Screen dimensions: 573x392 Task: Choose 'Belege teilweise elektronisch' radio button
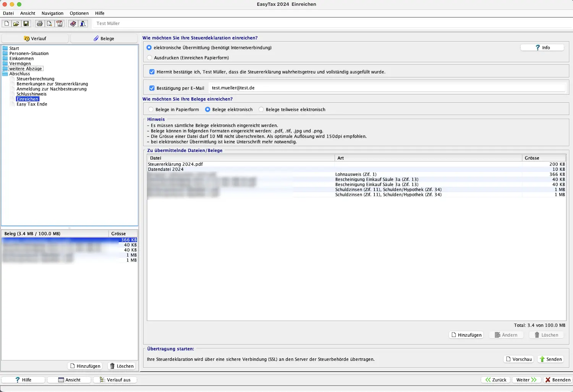point(261,110)
